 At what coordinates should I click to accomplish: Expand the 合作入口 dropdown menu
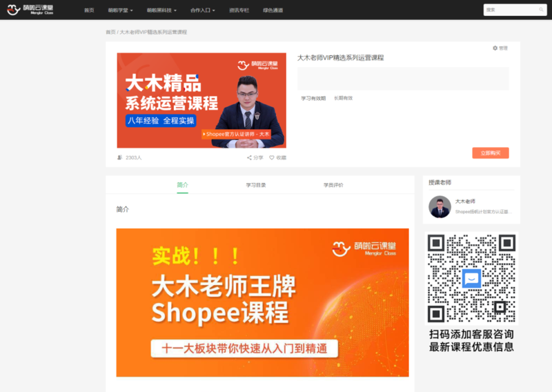click(202, 10)
